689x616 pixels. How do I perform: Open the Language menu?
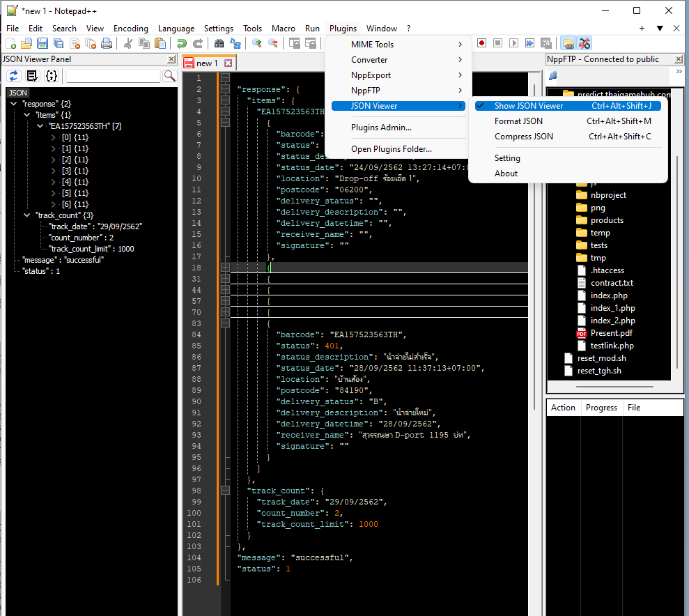point(176,29)
